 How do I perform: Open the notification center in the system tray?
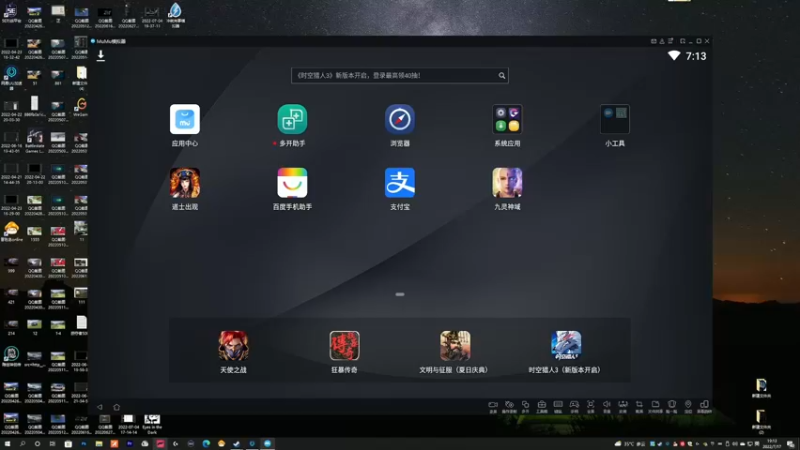(790, 444)
